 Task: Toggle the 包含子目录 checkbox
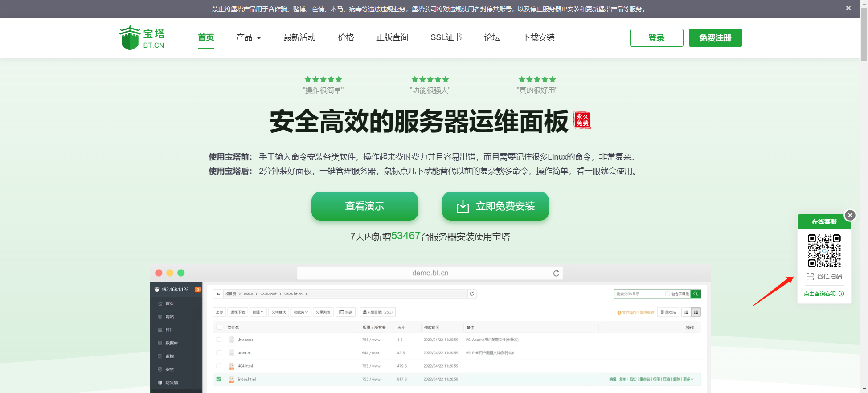(x=667, y=294)
